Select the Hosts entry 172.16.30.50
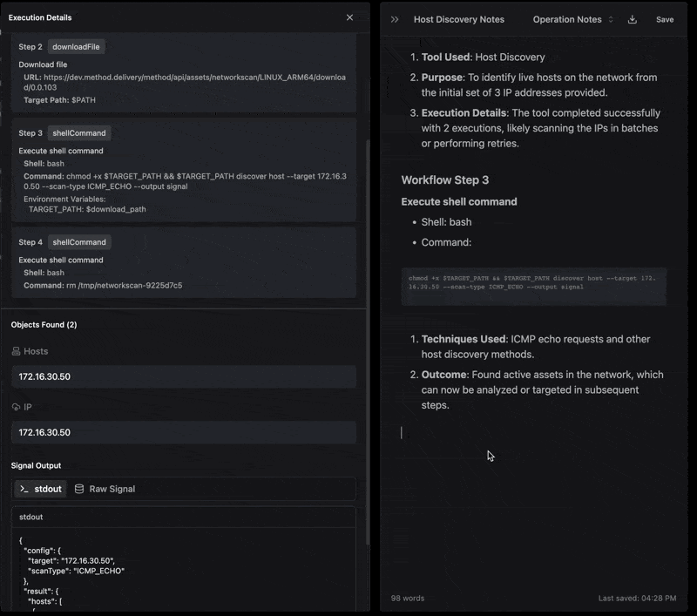 [x=183, y=376]
